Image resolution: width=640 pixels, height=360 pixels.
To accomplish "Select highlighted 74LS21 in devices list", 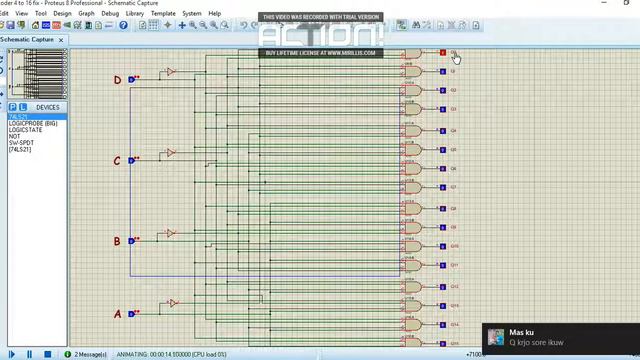I will 37,117.
